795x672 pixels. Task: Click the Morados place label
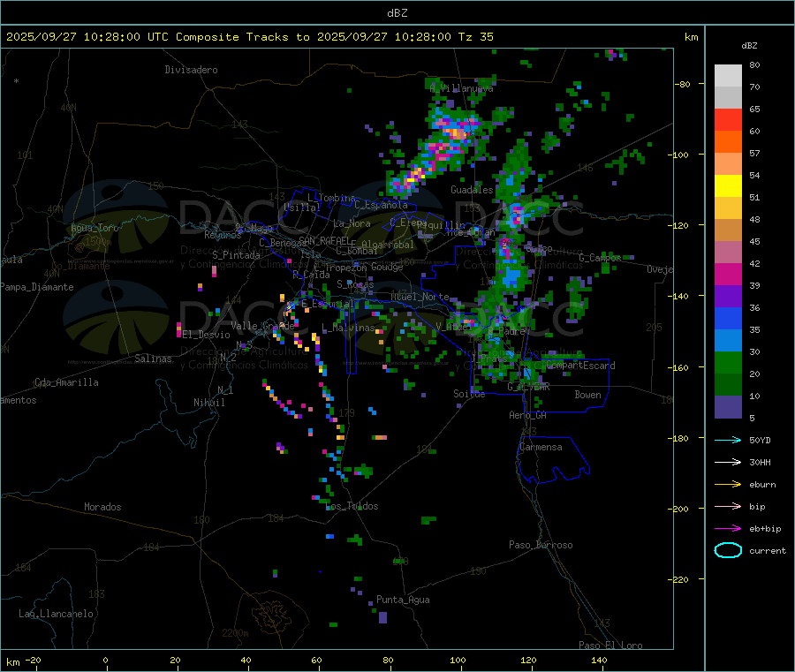(x=102, y=507)
